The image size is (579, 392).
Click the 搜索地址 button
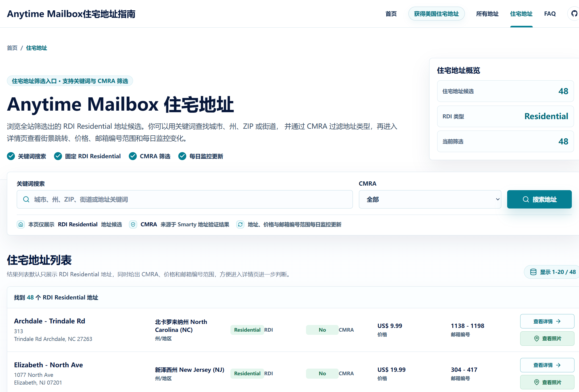tap(539, 199)
